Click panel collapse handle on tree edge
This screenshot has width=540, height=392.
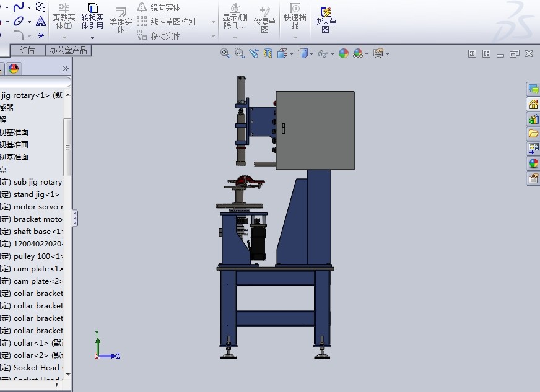(75, 219)
